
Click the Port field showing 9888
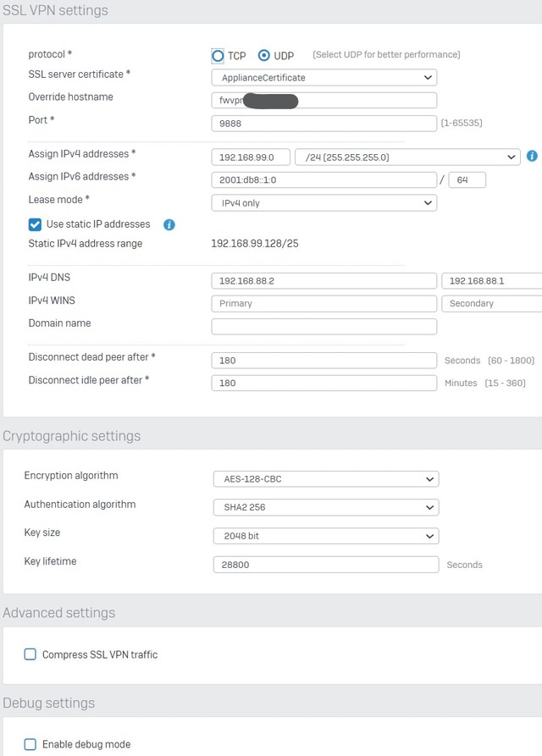(324, 124)
